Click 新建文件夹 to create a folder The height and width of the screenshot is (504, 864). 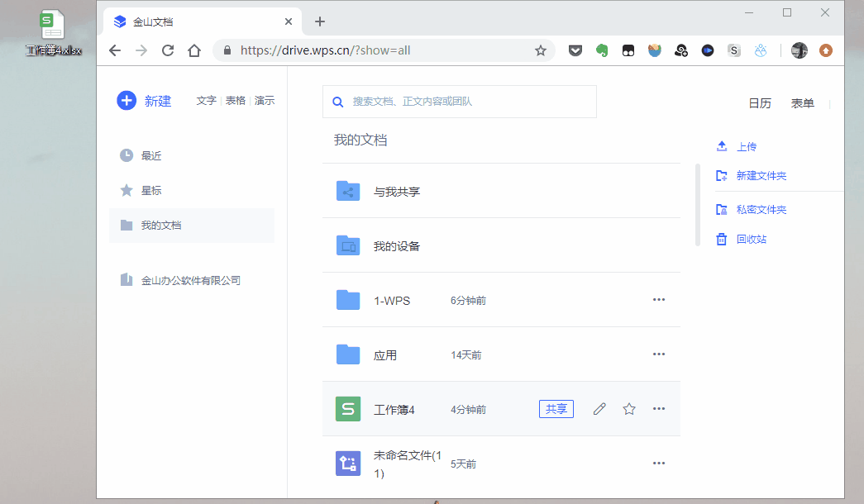click(751, 176)
